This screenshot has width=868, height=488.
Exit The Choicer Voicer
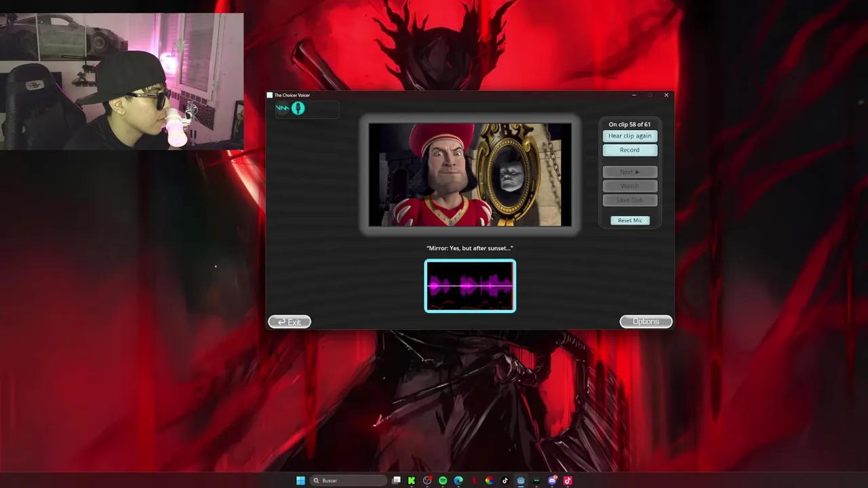coord(290,322)
